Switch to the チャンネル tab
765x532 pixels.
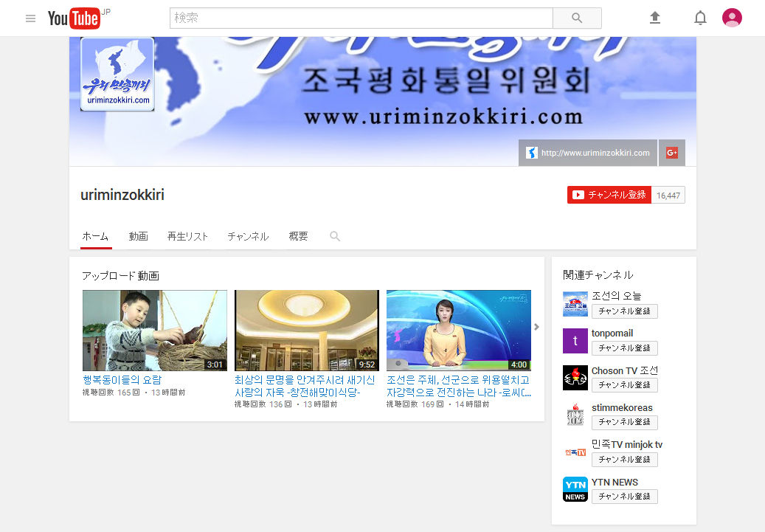(x=249, y=237)
